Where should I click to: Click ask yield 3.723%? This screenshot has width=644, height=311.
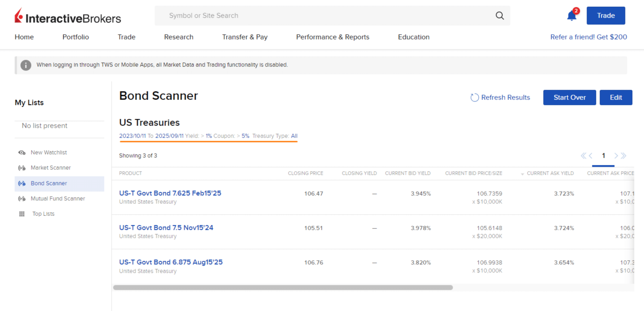(x=564, y=194)
